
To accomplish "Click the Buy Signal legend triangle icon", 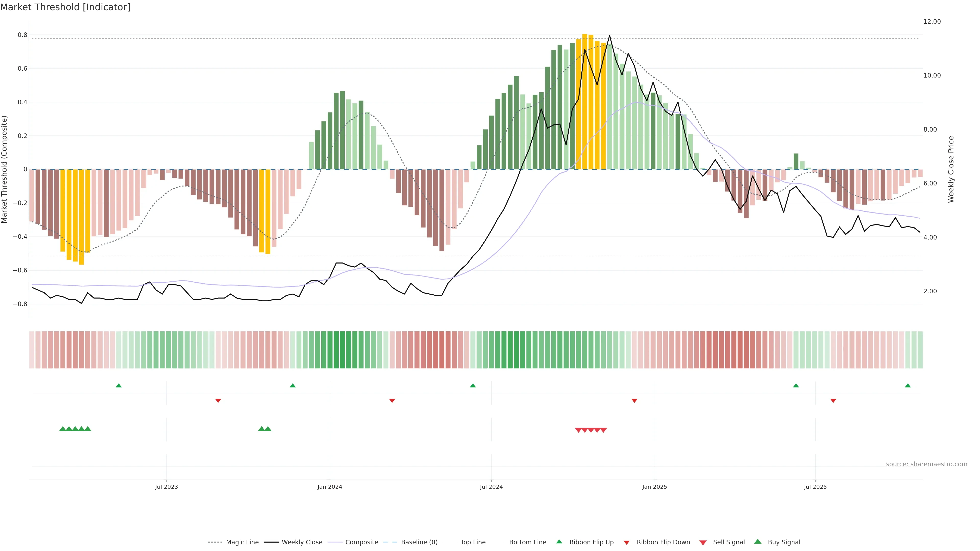I will tap(757, 542).
